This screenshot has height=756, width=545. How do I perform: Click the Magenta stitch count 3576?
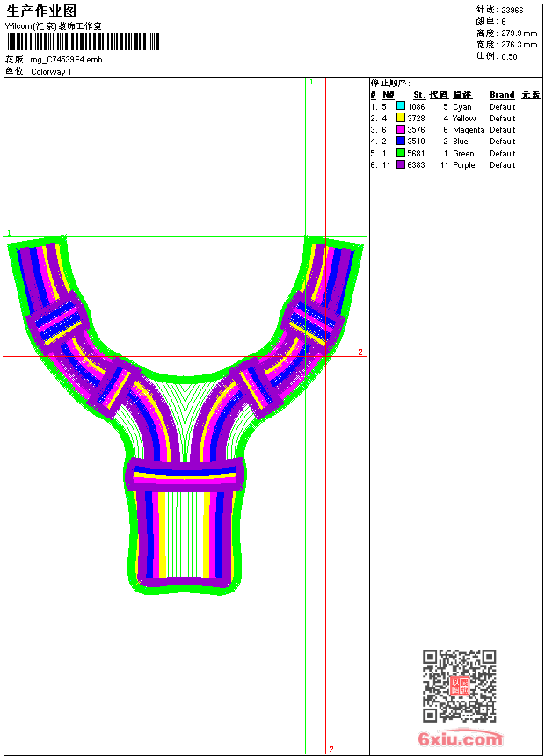[417, 130]
